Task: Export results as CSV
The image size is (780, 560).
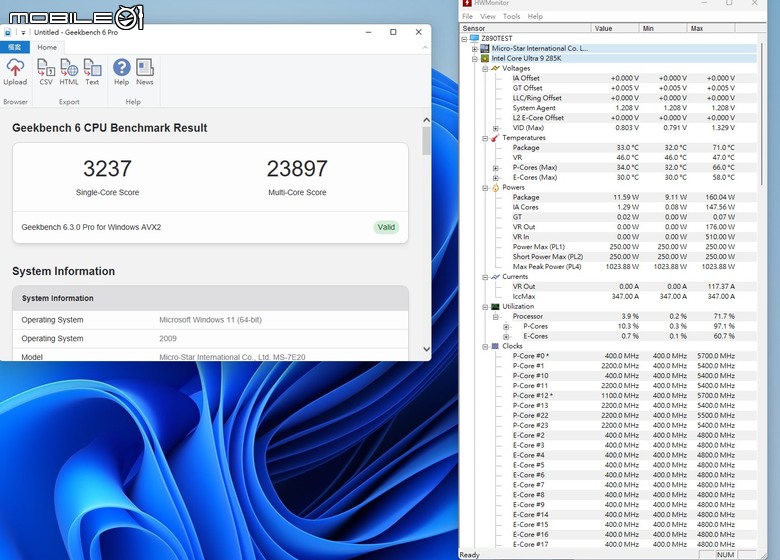Action: pos(46,72)
